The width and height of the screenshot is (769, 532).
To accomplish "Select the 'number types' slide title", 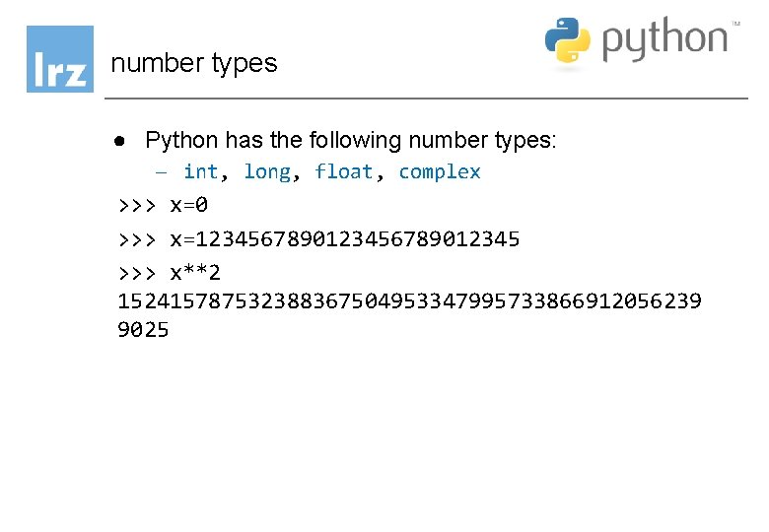I will tap(194, 64).
